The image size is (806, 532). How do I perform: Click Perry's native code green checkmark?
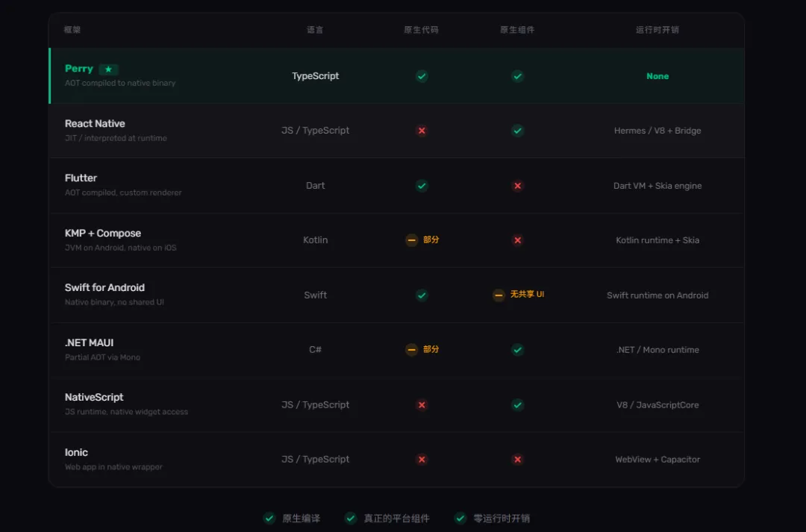(422, 76)
